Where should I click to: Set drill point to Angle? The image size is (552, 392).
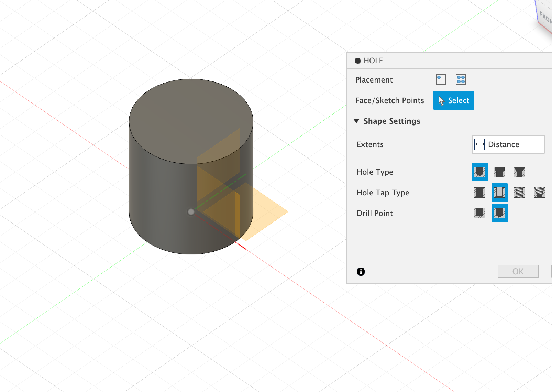pyautogui.click(x=499, y=213)
